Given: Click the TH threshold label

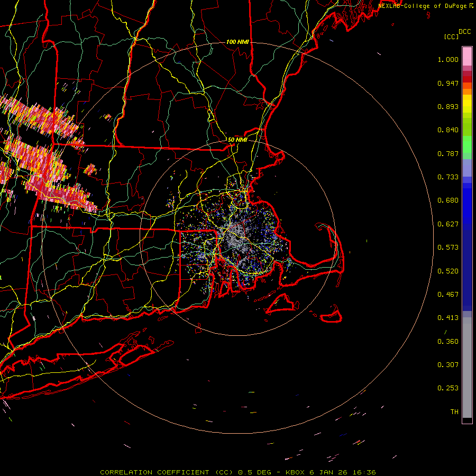Looking at the screenshot, I should click(454, 412).
